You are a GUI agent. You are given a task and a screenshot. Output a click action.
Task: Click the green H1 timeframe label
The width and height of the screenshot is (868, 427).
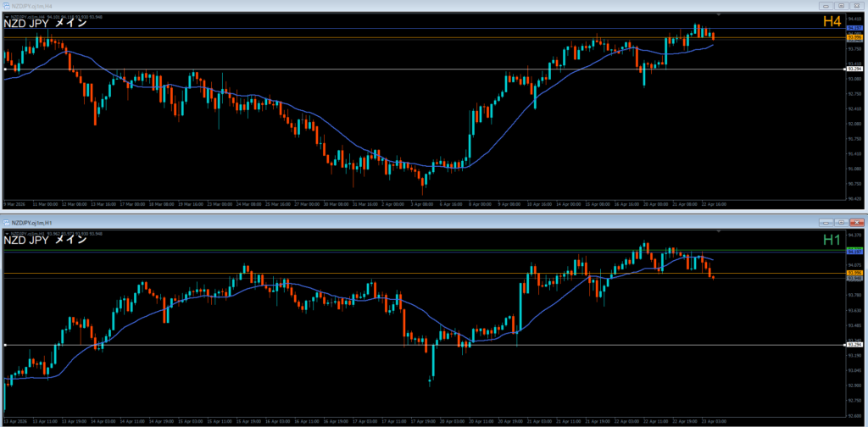(x=832, y=240)
